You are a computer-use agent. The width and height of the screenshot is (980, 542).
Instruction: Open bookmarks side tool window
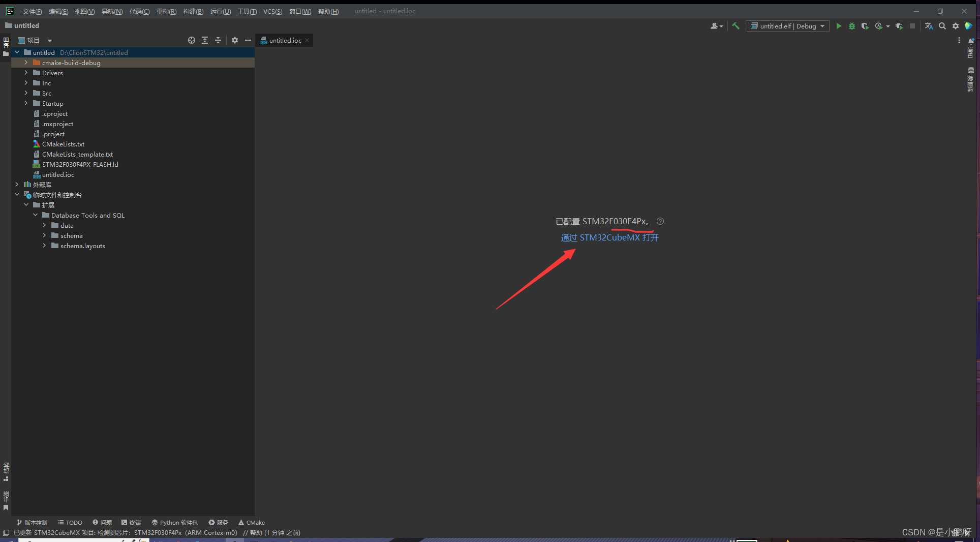(6, 500)
